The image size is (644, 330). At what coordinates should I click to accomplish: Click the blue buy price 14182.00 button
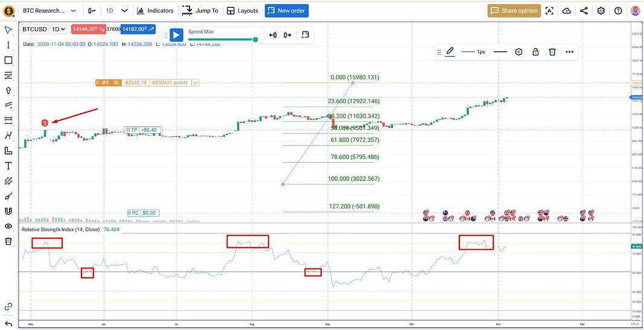[x=139, y=29]
